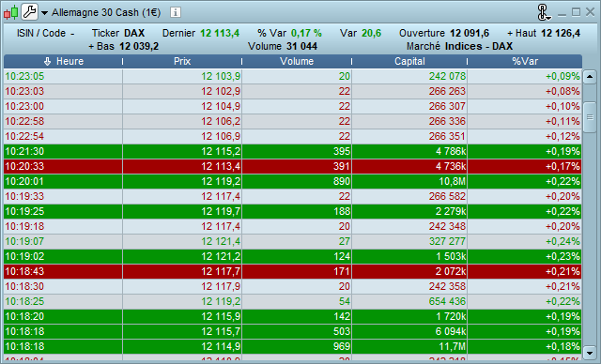Click the Marché Indices - DAX text
This screenshot has width=601, height=364.
pos(459,46)
